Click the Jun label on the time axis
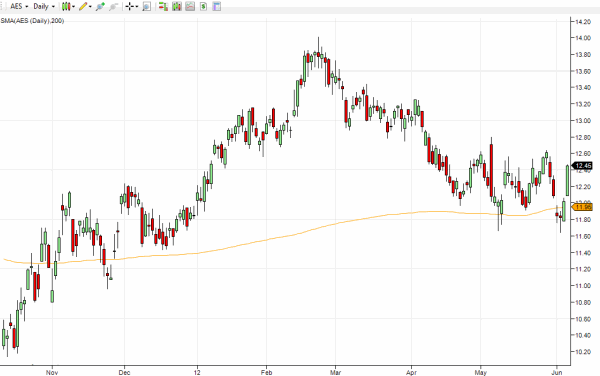The height and width of the screenshot is (376, 600). (x=557, y=372)
